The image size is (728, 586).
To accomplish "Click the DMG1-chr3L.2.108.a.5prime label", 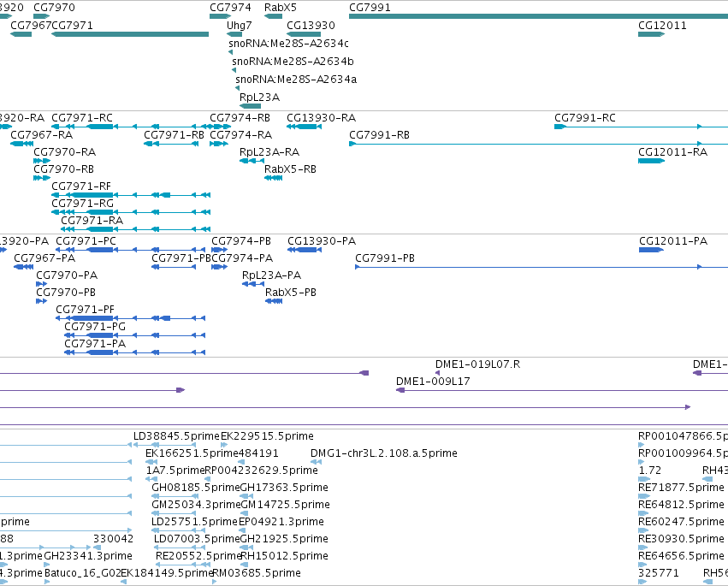I will [384, 453].
